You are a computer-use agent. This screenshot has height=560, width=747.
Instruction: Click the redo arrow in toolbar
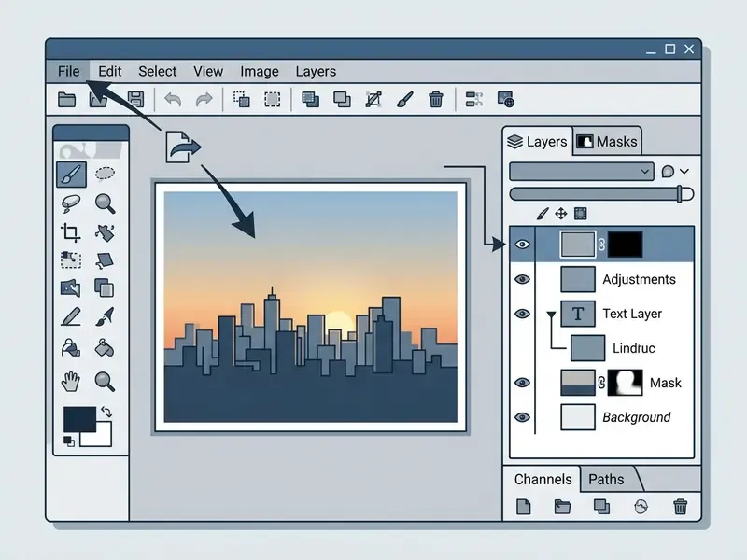[x=204, y=100]
